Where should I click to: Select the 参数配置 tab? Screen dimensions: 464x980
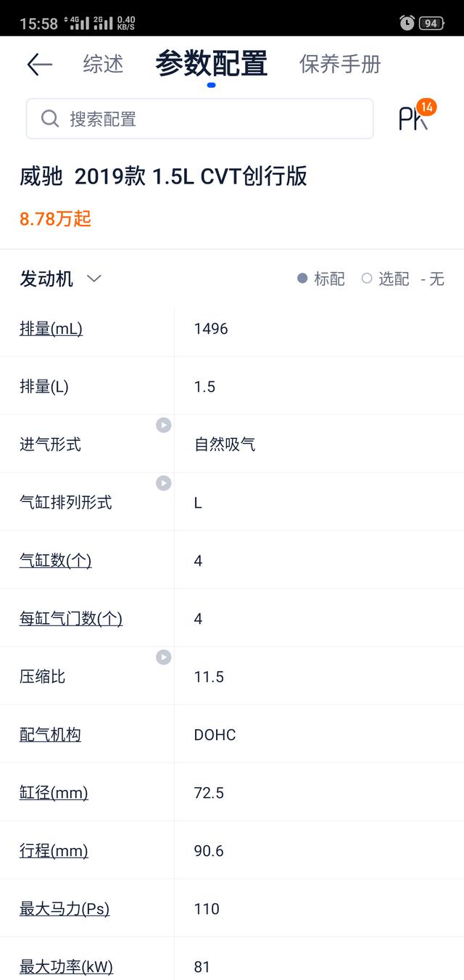[x=211, y=64]
